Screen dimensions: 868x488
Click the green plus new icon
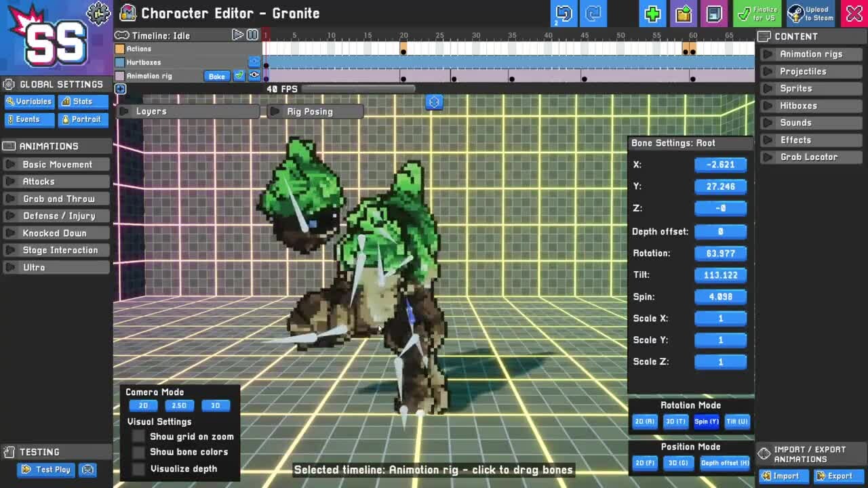[652, 14]
